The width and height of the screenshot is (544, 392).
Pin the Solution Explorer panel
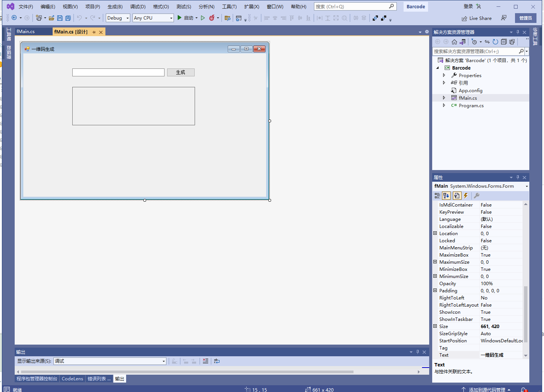point(518,32)
